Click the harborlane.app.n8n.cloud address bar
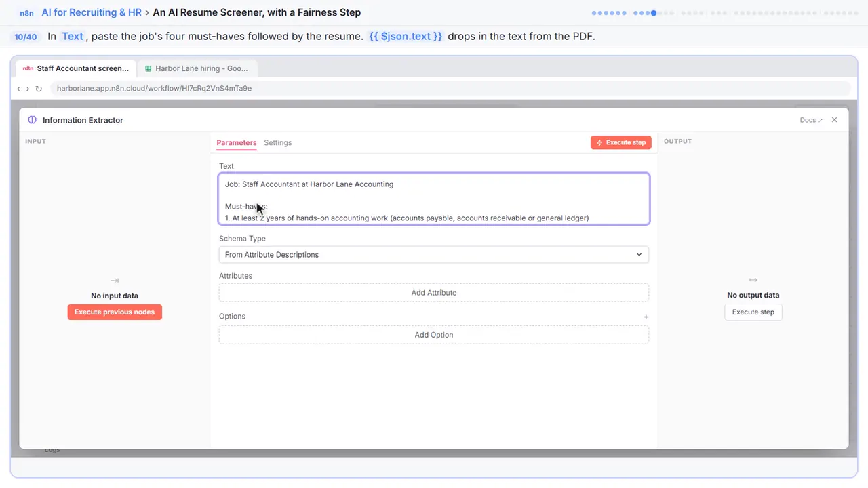 450,89
